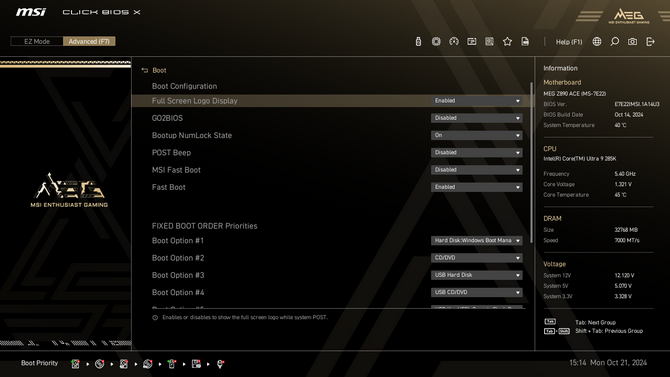This screenshot has height=377, width=670.
Task: Open the search magnifier icon
Action: coord(614,41)
